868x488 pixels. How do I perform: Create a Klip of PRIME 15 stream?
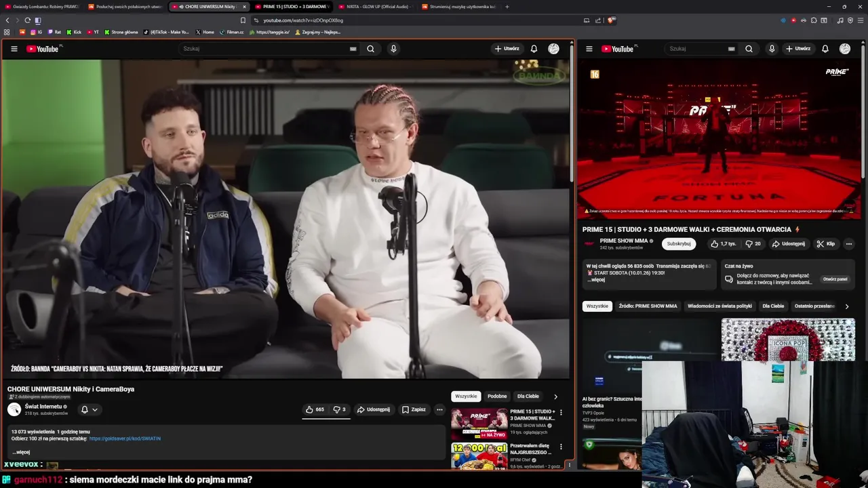coord(826,244)
